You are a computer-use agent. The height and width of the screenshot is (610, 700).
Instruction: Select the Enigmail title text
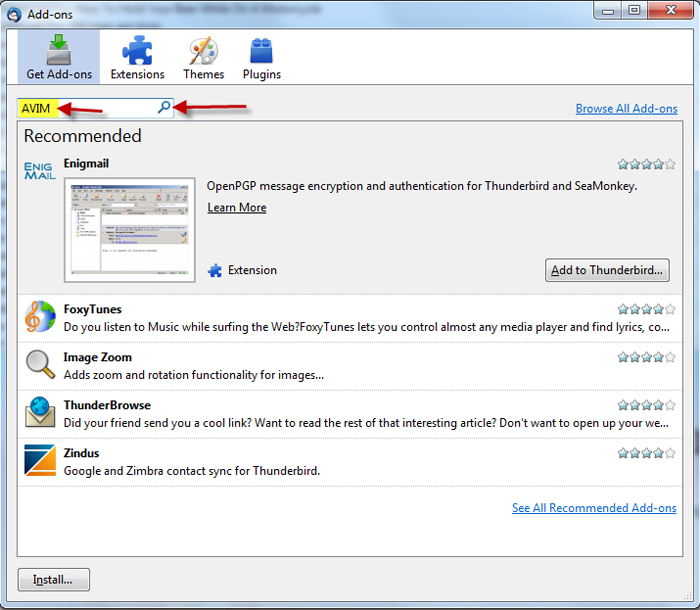coord(86,163)
